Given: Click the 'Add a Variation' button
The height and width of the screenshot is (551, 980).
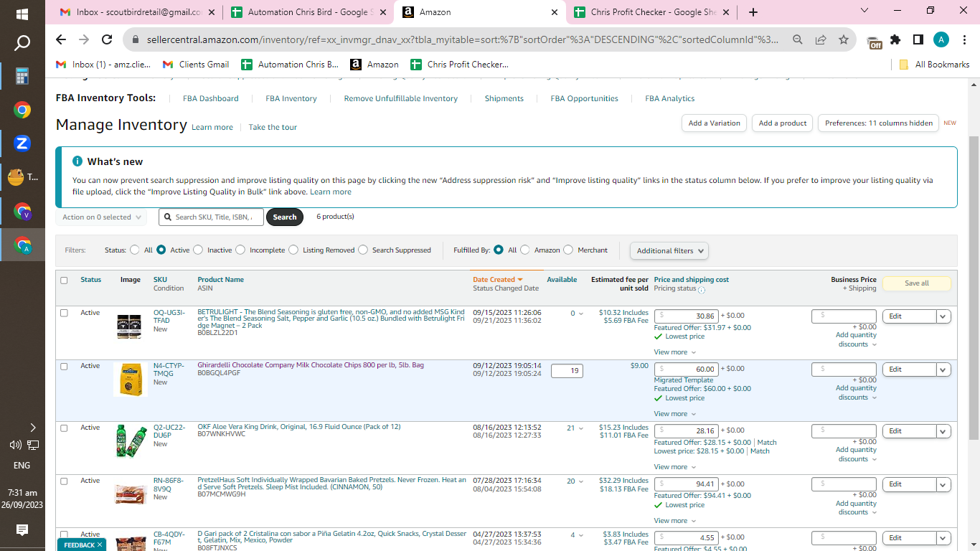Looking at the screenshot, I should 714,123.
